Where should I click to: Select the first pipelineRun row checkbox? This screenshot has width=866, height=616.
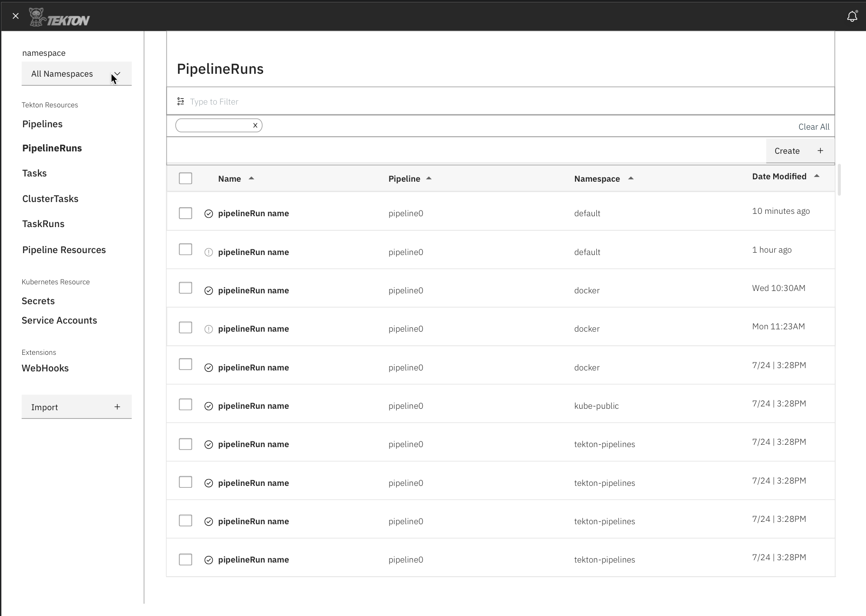tap(186, 213)
